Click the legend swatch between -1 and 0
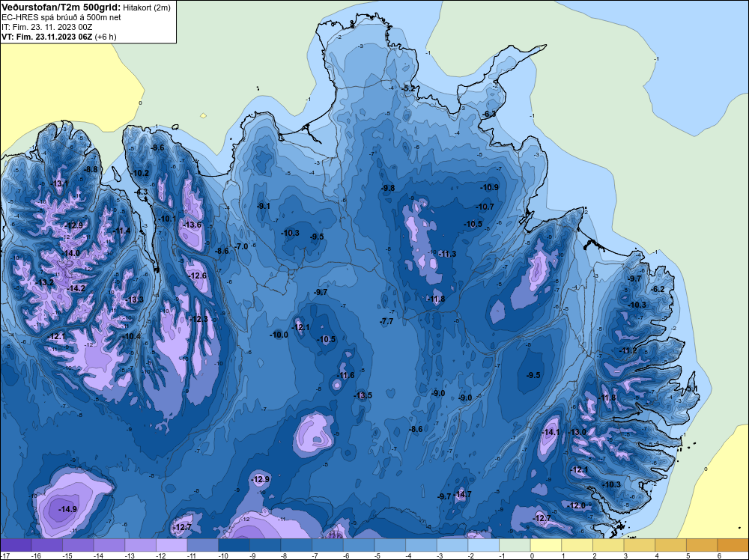Image resolution: width=749 pixels, height=560 pixels. pyautogui.click(x=515, y=545)
